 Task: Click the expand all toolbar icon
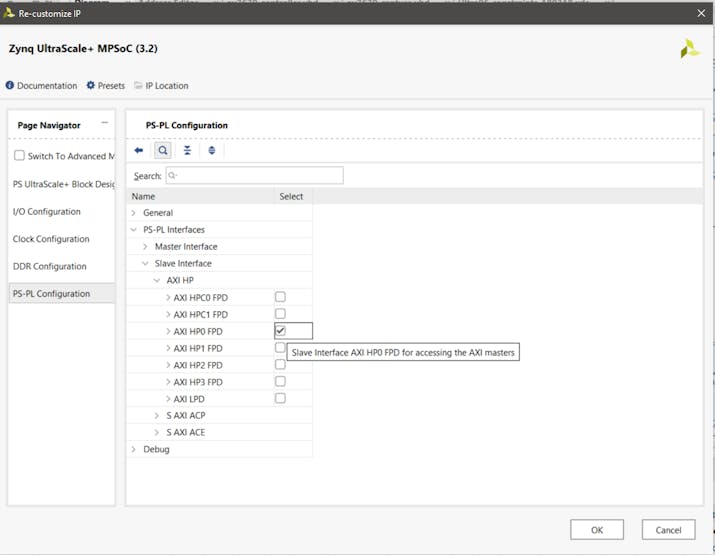212,150
